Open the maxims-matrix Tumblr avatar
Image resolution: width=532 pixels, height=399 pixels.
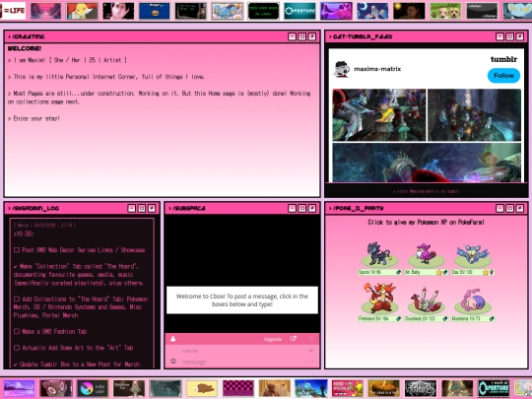(x=342, y=69)
